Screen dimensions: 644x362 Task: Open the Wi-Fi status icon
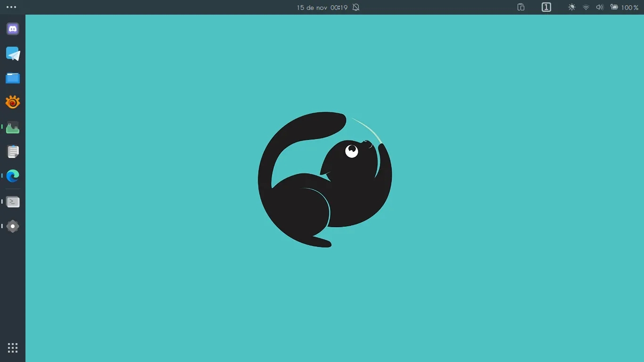coord(586,8)
